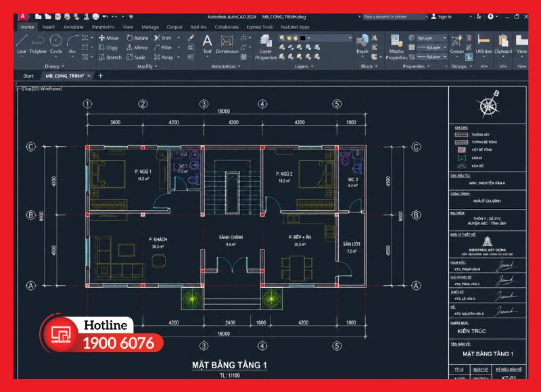
Task: Activate the Move command
Action: pos(109,38)
